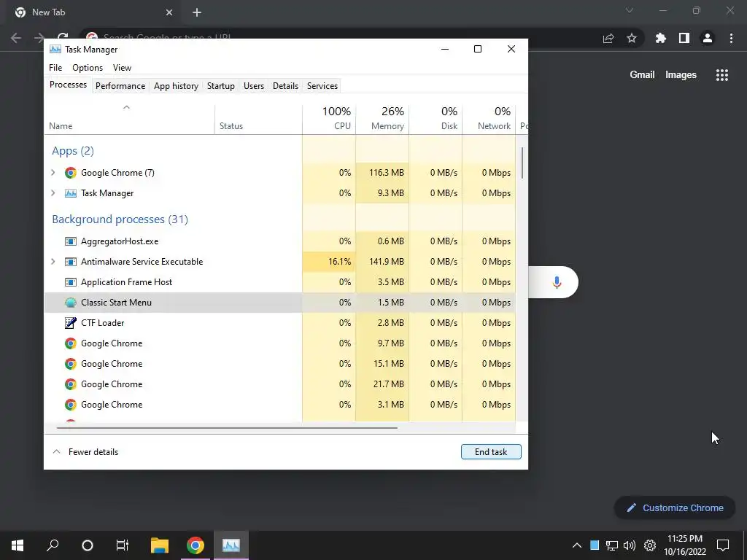
Task: Click the vertical scrollbar thumb in process list
Action: coord(522,163)
